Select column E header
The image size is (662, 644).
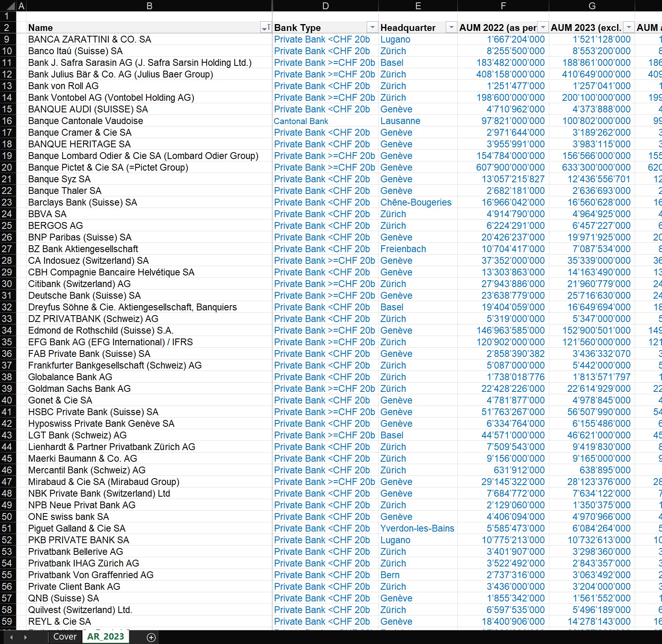point(418,6)
